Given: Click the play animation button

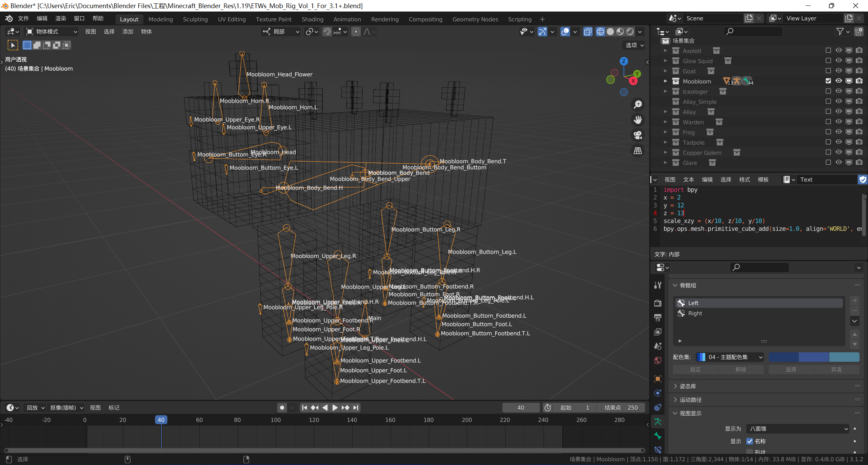Looking at the screenshot, I should (x=335, y=408).
